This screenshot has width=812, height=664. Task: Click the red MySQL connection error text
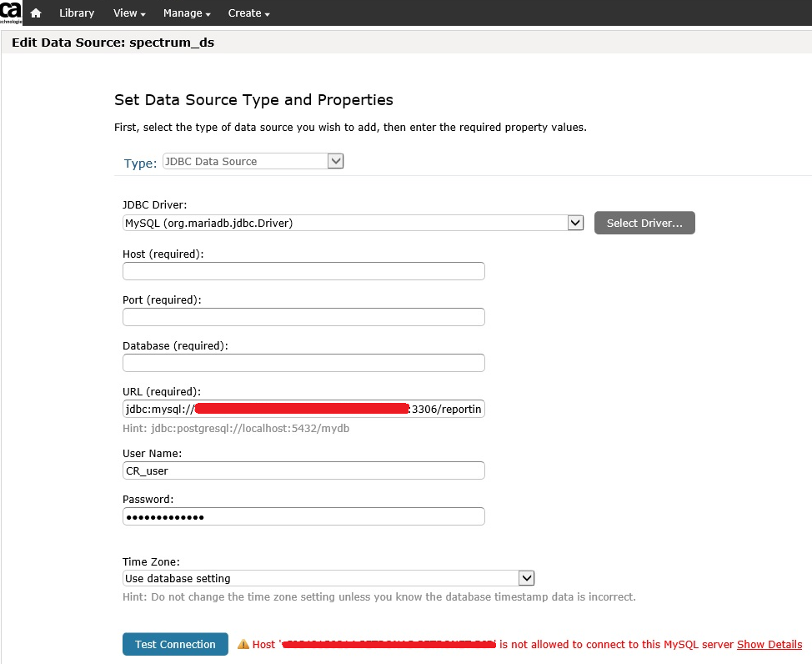[x=616, y=645]
